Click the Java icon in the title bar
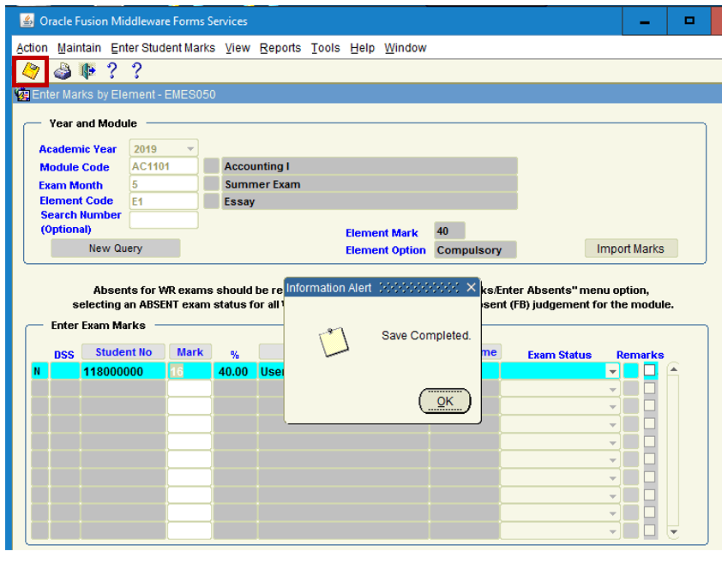728x563 pixels. pos(27,21)
